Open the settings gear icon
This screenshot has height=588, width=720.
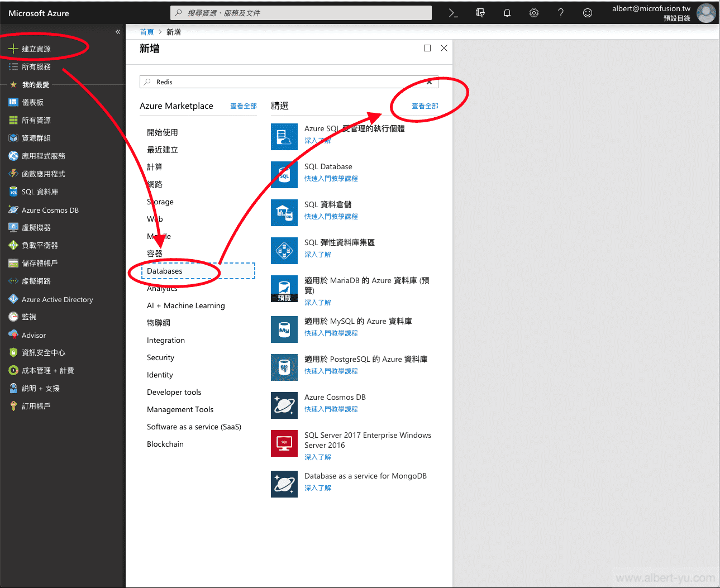(x=534, y=13)
